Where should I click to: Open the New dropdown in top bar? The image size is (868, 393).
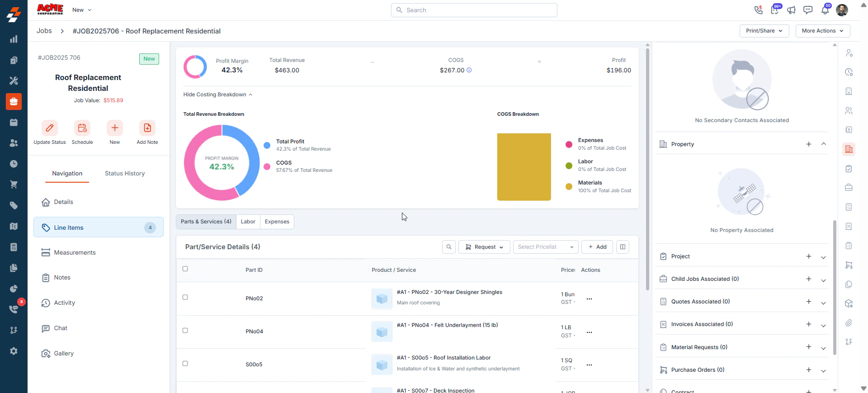pyautogui.click(x=82, y=10)
